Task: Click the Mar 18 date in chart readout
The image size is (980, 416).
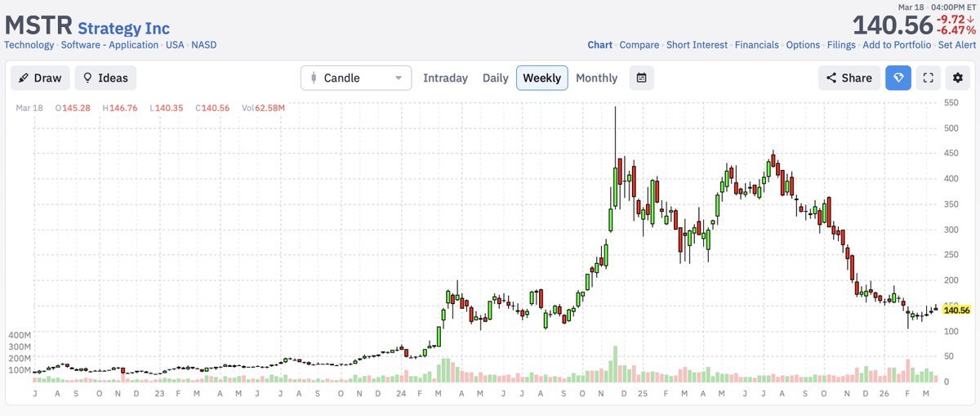Action: click(29, 108)
